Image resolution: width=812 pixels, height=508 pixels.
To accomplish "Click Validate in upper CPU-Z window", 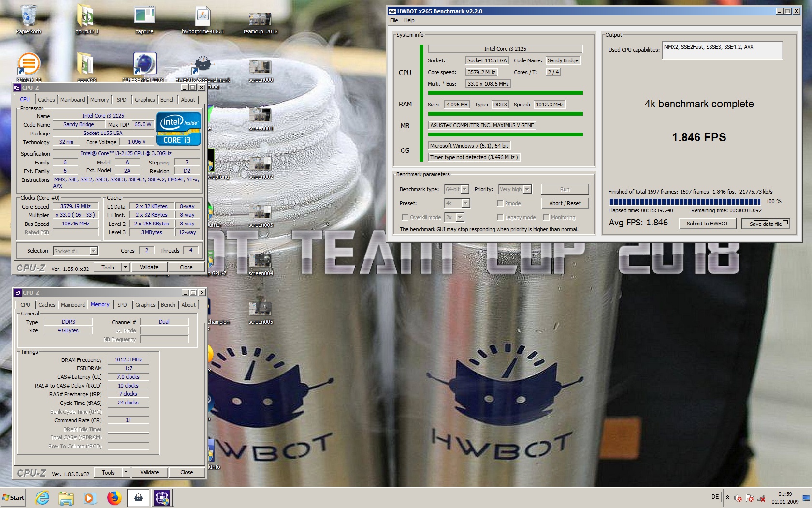I will coord(149,267).
